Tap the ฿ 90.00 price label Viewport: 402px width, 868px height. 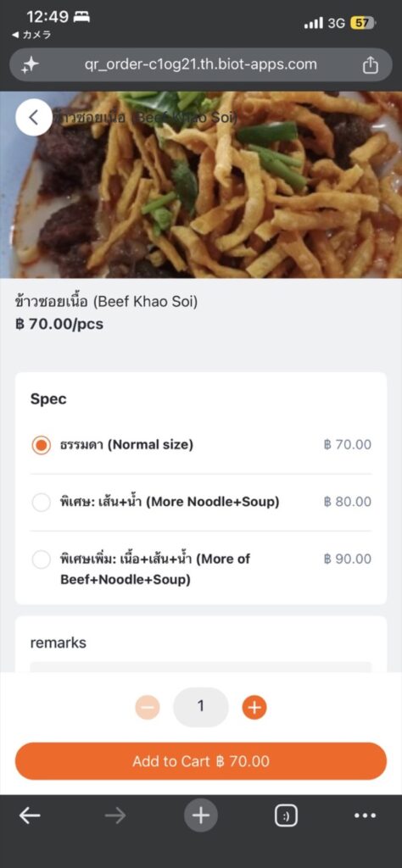347,559
